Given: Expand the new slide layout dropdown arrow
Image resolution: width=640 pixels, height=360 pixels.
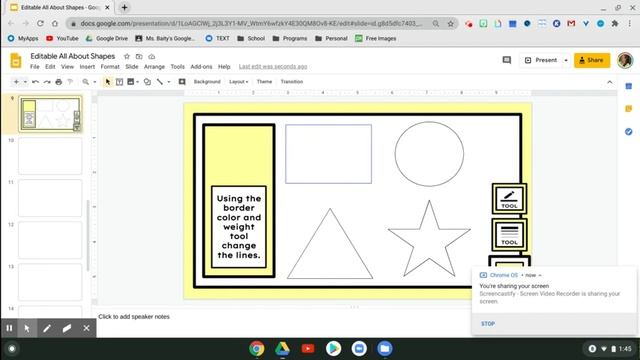Looking at the screenshot, I should 25,82.
